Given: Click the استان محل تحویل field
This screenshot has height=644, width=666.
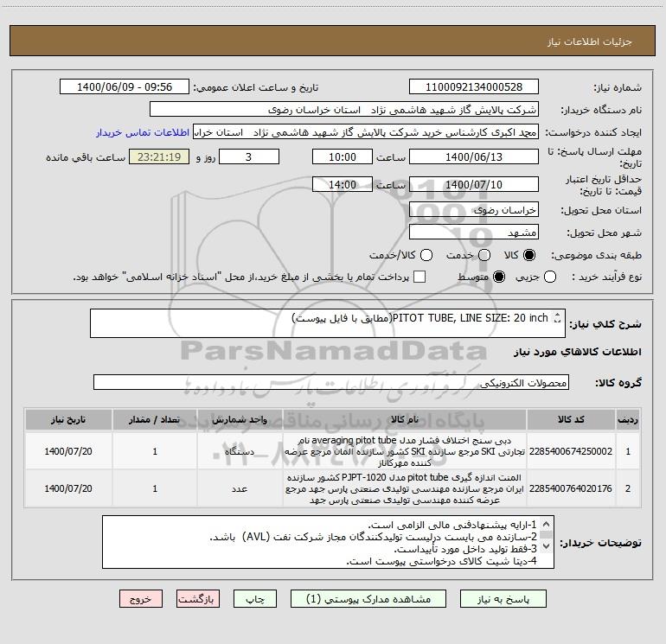Looking at the screenshot, I should coord(474,210).
